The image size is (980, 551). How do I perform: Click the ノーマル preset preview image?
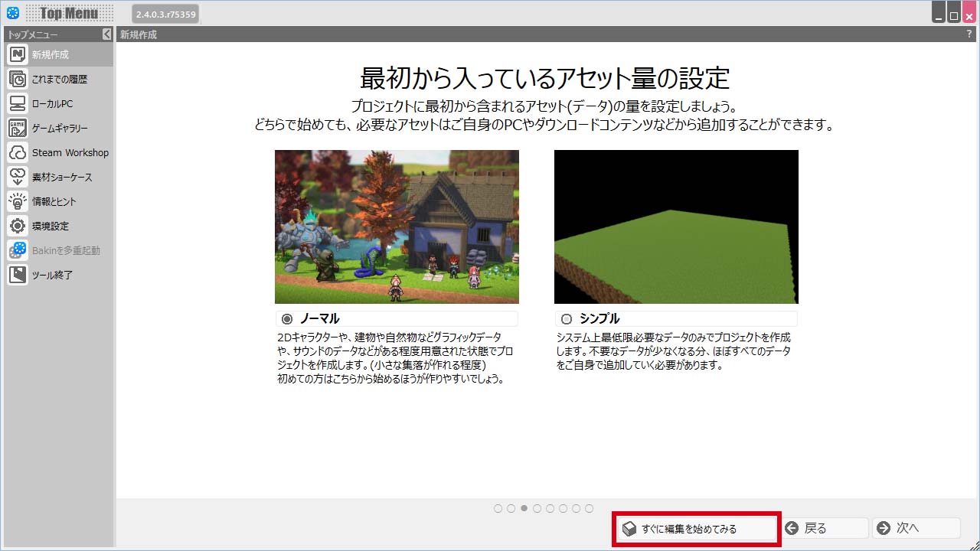397,227
